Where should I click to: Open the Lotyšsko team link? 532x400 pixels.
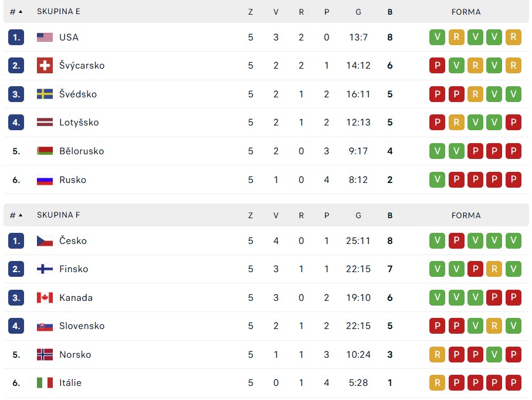tap(79, 123)
